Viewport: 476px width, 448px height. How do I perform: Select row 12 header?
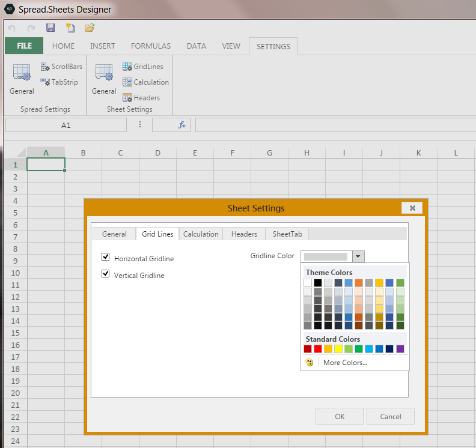[16, 297]
